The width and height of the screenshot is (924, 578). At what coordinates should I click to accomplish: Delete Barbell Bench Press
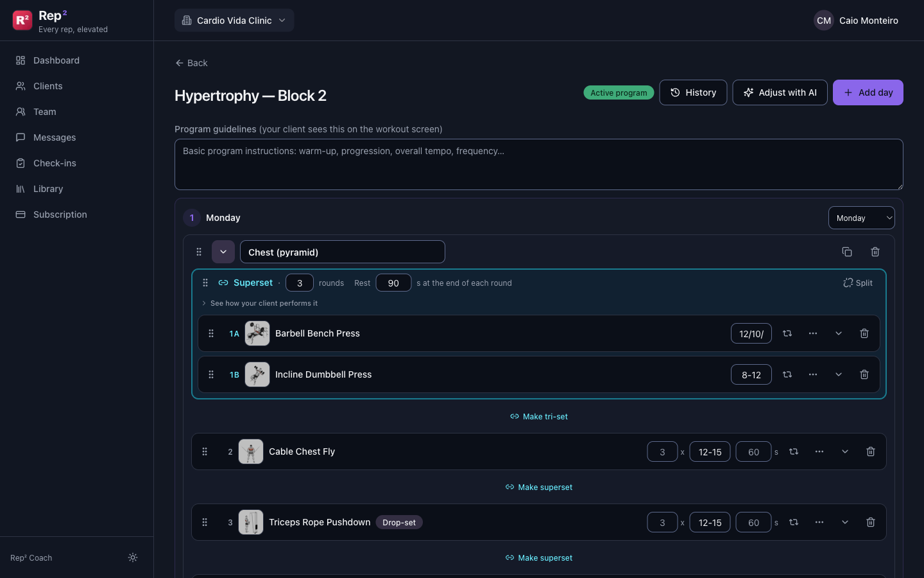(864, 333)
